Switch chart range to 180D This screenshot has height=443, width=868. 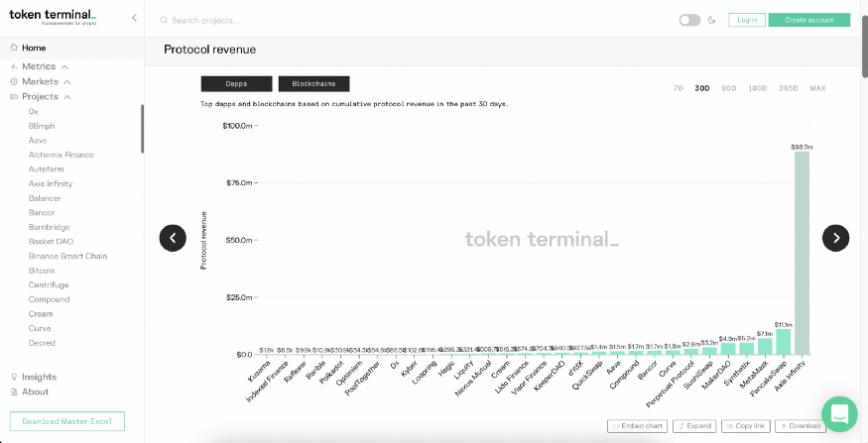758,88
